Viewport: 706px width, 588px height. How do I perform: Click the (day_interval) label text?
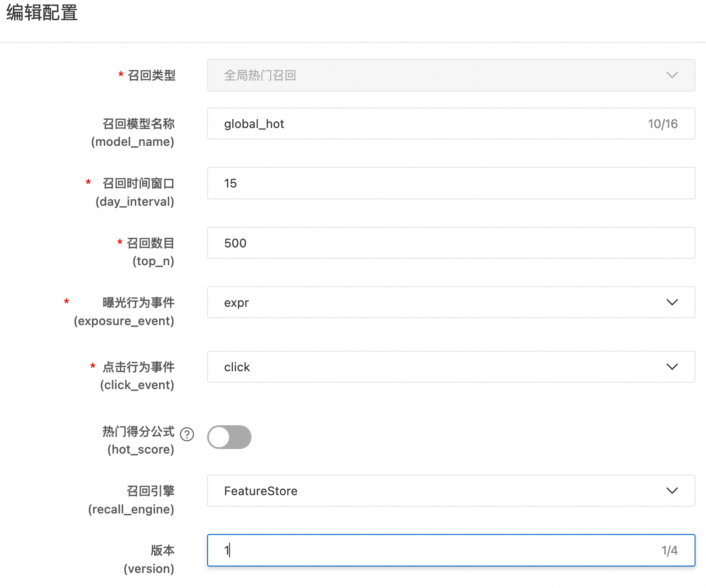135,202
